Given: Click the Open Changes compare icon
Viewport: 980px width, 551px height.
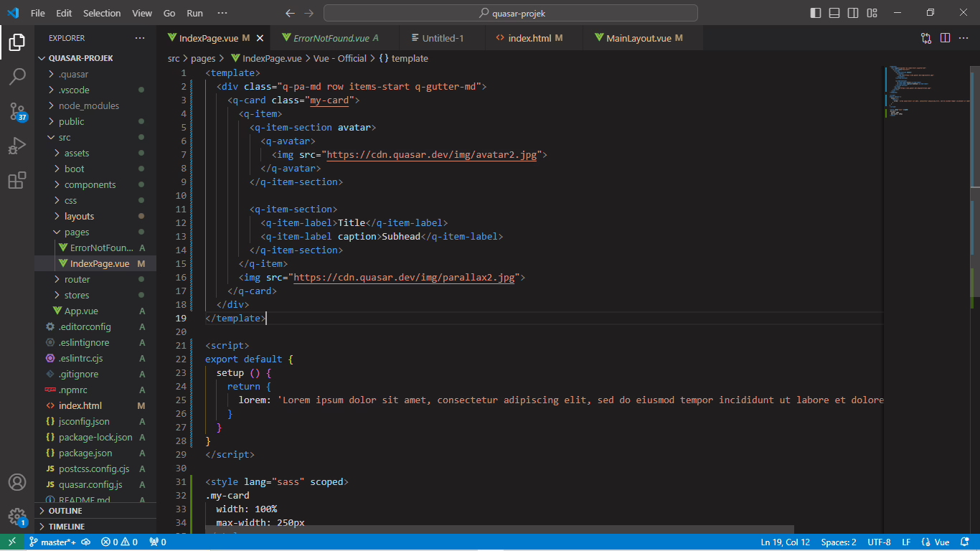Looking at the screenshot, I should click(926, 38).
